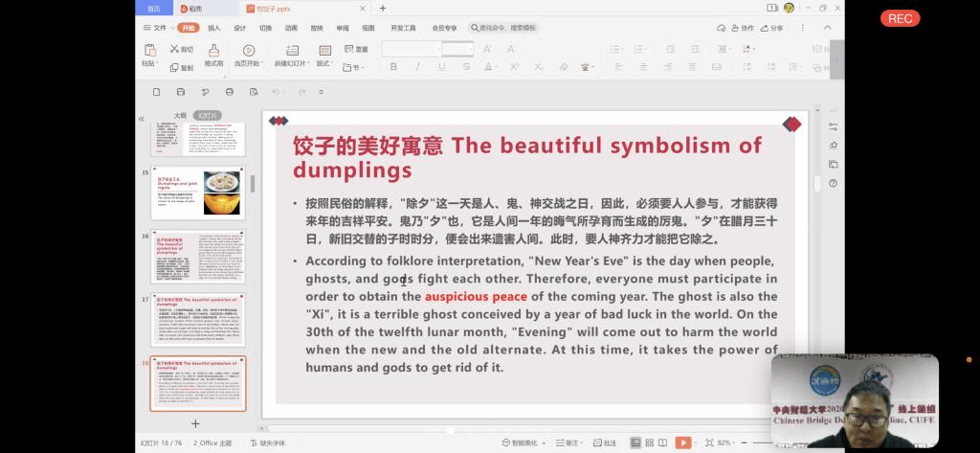Expand the Layout (版式) dropdown
This screenshot has height=453, width=980.
tap(324, 63)
